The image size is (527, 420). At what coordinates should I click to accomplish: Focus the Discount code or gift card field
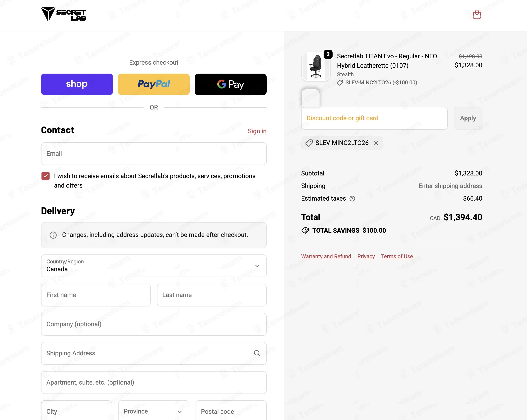point(374,118)
